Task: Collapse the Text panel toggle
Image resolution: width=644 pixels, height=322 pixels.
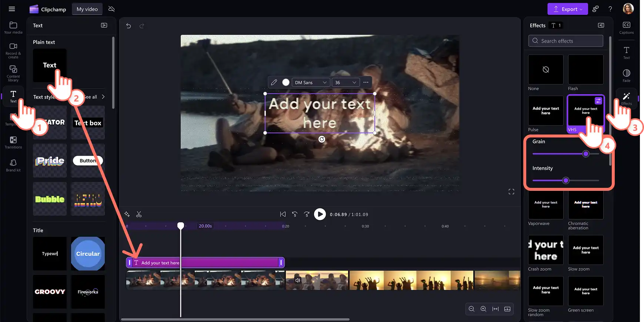Action: [x=104, y=25]
